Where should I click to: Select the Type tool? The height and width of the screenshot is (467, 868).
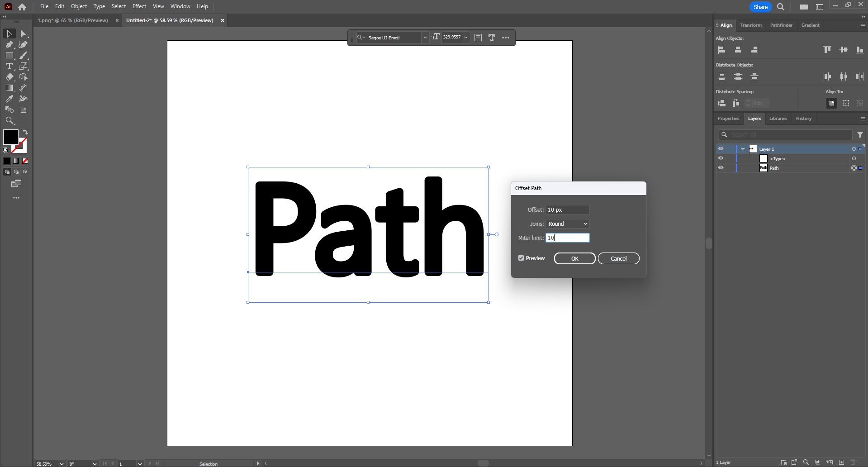(x=9, y=66)
